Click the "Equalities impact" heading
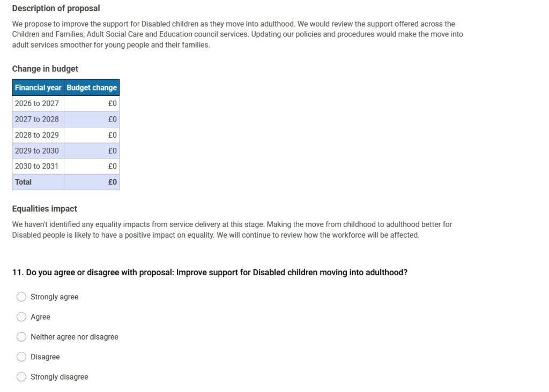This screenshot has width=549, height=392. click(44, 209)
